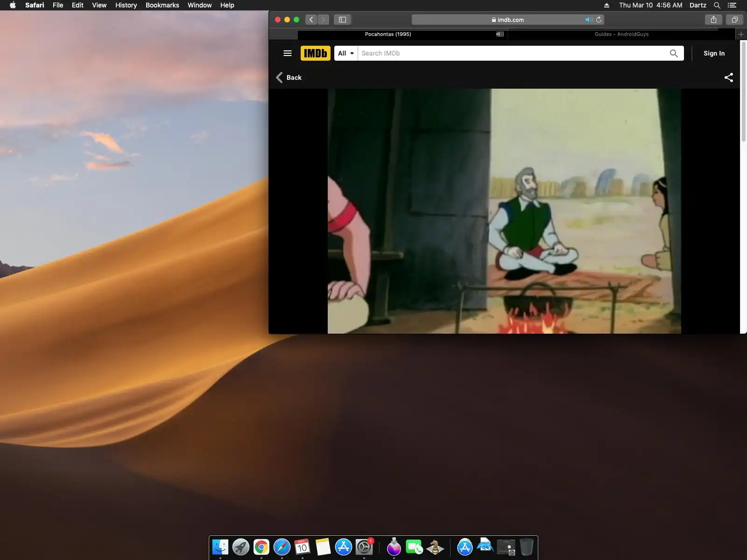Navigate back in Safari
747x560 pixels.
(311, 20)
